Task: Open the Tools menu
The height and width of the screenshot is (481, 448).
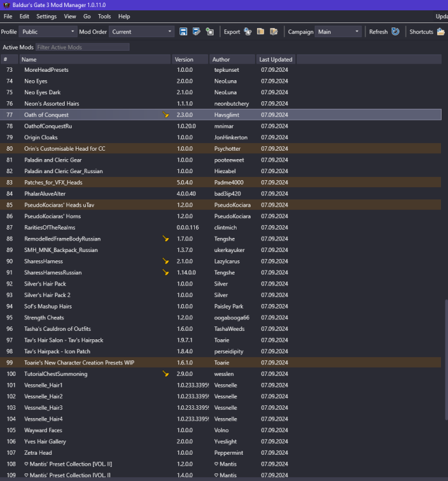Action: [104, 16]
